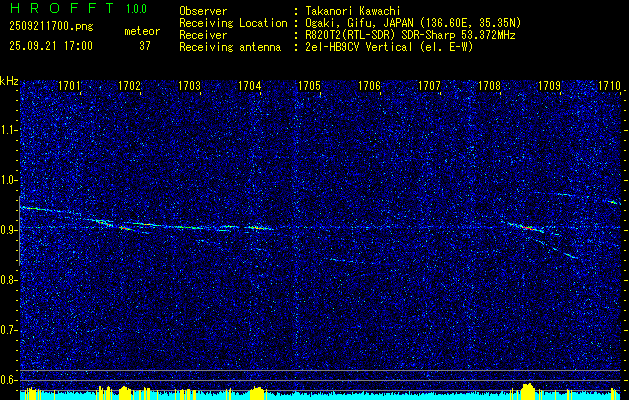Image resolution: width=629 pixels, height=400 pixels.
Task: Click the 0.8 kHz axis label
Action: click(x=8, y=280)
